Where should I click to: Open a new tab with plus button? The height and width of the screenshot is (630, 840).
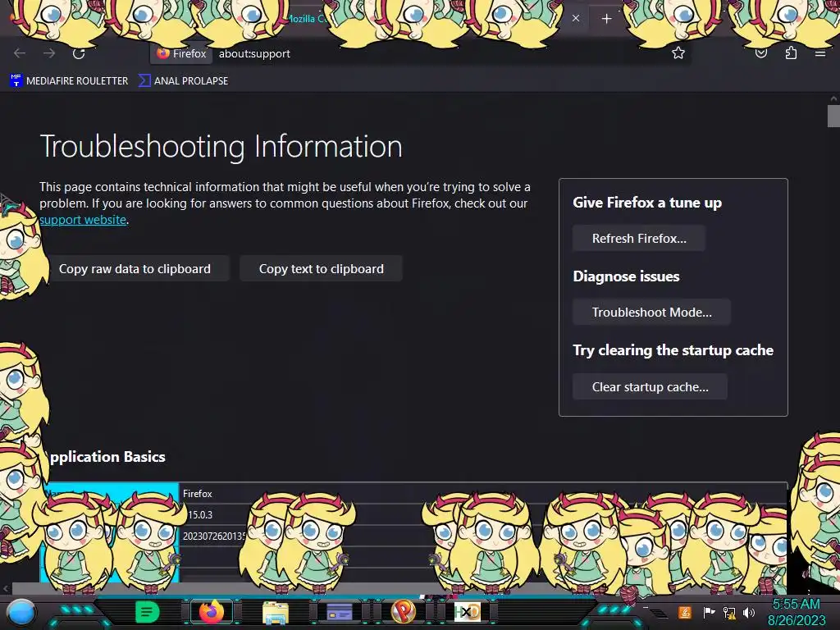[606, 19]
